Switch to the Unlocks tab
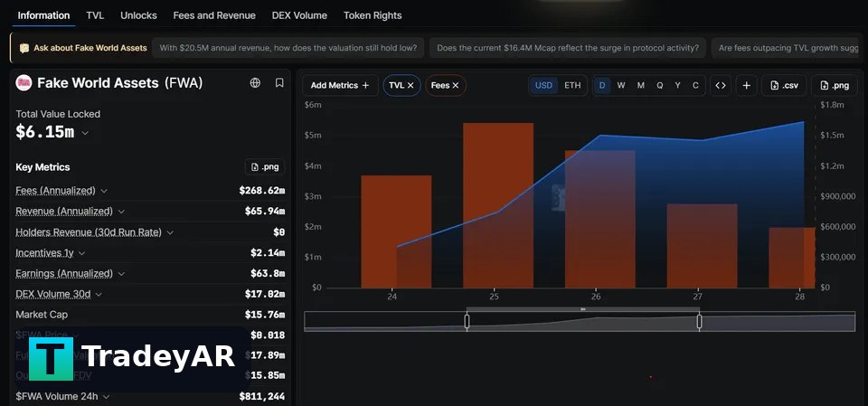 tap(138, 15)
